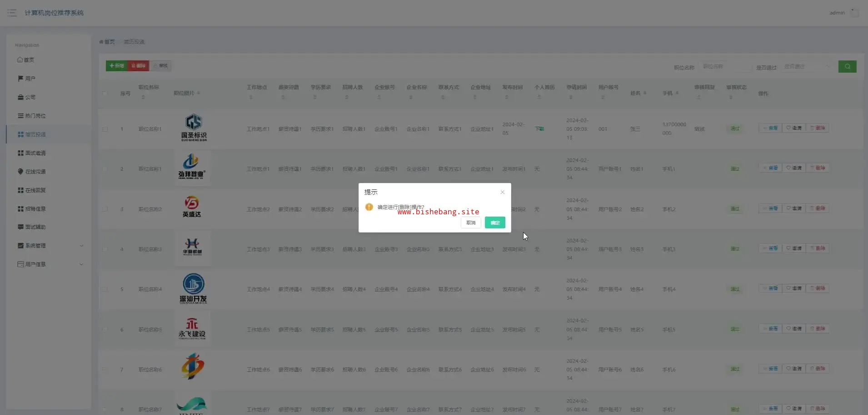This screenshot has height=415, width=868.
Task: Sort by the 工作地点 column arrows
Action: pyautogui.click(x=251, y=97)
